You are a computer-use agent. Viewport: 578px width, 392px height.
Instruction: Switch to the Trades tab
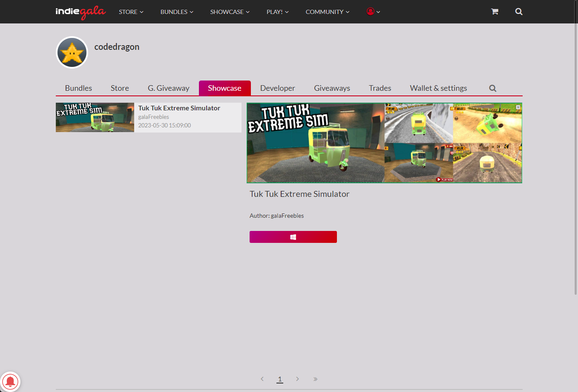(380, 88)
